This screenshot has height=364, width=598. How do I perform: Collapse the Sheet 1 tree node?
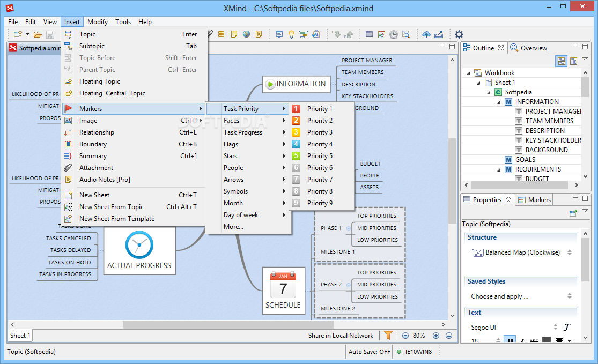point(478,83)
